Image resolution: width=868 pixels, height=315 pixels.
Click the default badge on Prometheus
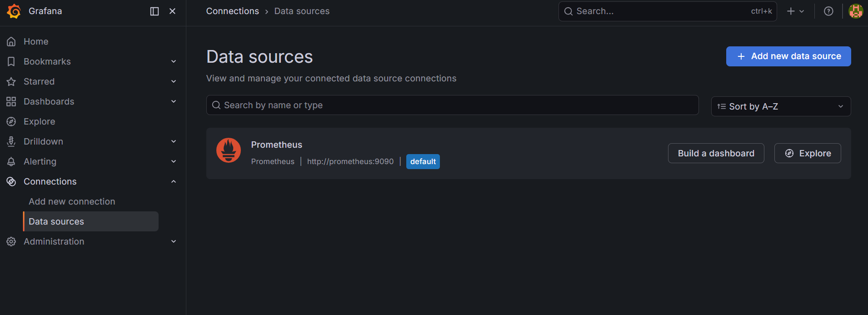pyautogui.click(x=423, y=161)
